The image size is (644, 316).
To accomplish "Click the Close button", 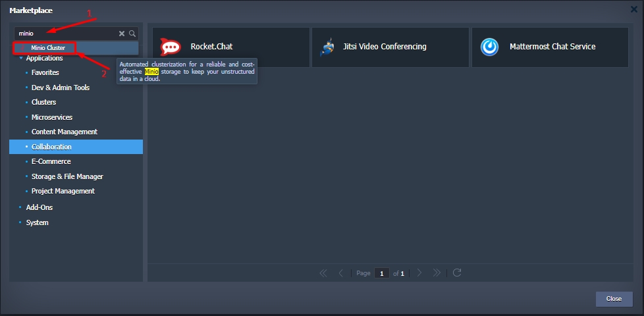I will coord(614,299).
